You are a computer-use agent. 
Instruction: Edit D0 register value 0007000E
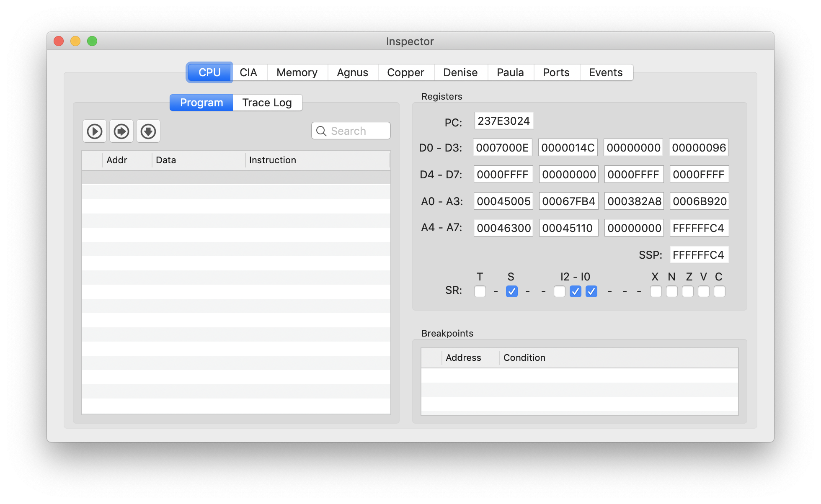click(503, 147)
